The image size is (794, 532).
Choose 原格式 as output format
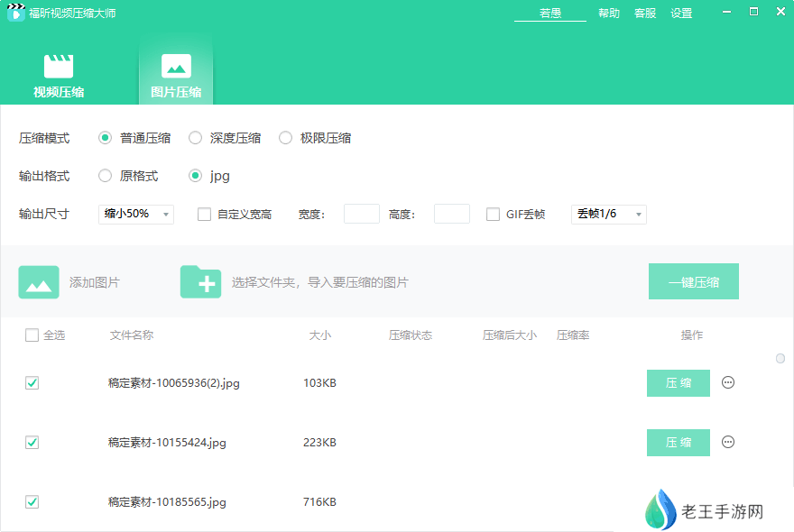coord(105,176)
